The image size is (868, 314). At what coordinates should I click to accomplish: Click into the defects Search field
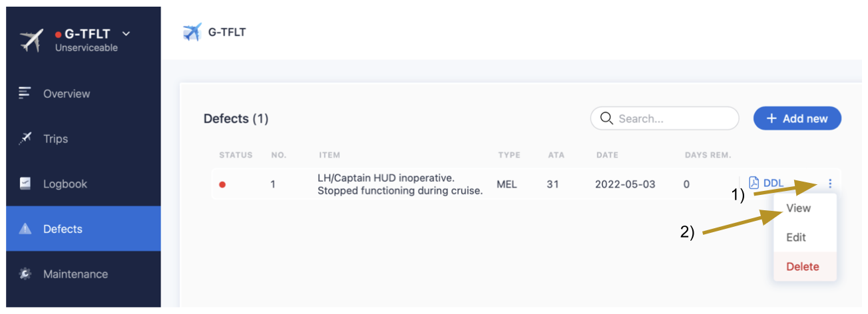pos(672,118)
